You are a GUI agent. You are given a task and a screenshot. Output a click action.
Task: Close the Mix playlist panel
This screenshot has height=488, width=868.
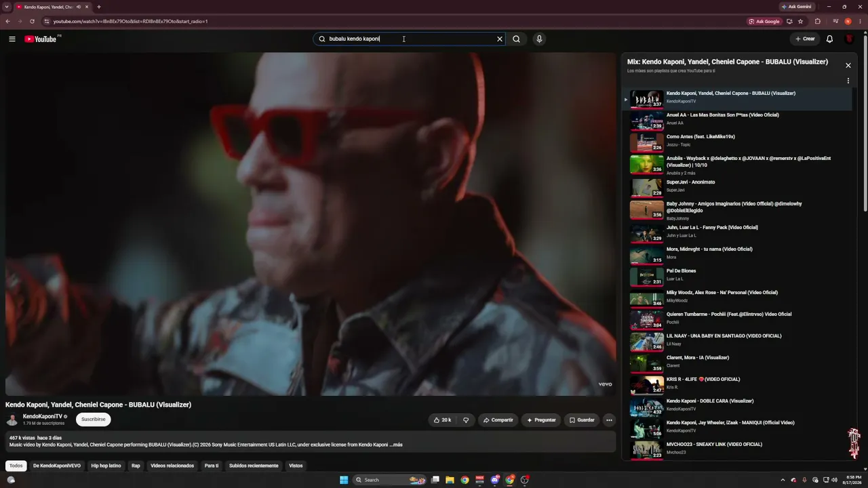click(x=848, y=65)
